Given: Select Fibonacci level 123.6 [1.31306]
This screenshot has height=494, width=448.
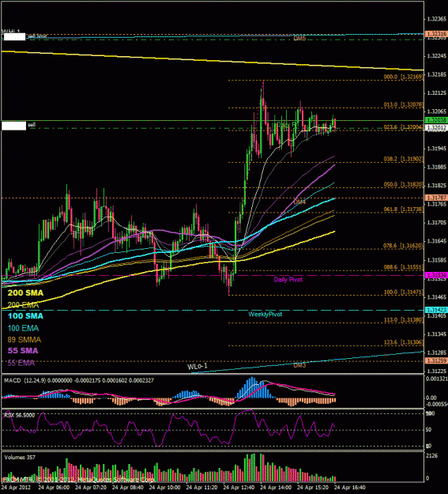Looking at the screenshot, I should point(403,342).
